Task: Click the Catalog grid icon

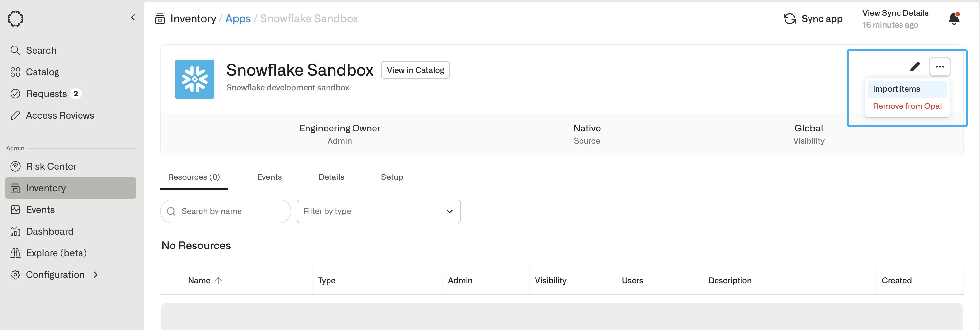Action: point(15,72)
